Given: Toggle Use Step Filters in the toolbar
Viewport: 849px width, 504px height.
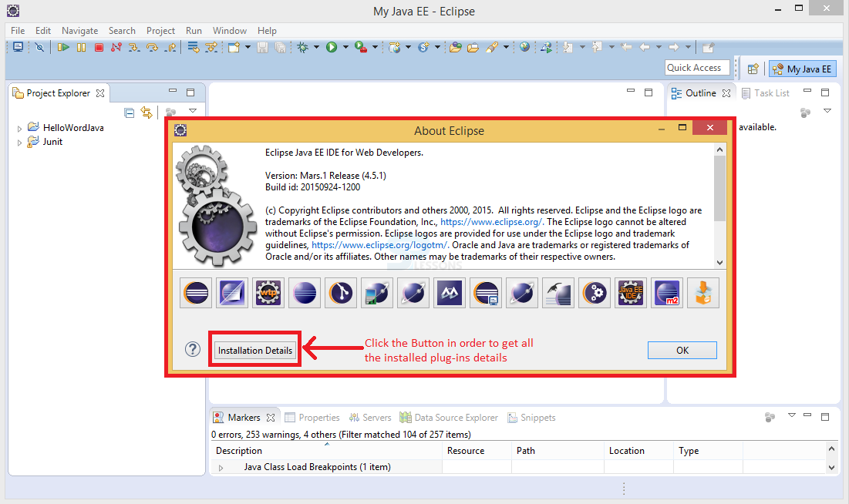Looking at the screenshot, I should [x=211, y=47].
